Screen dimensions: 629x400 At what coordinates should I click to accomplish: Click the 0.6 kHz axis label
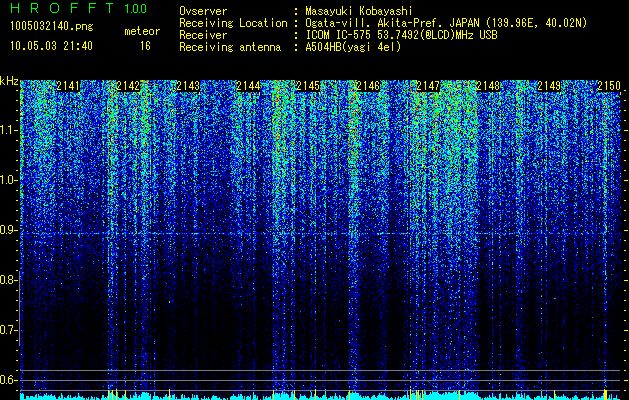pyautogui.click(x=9, y=380)
